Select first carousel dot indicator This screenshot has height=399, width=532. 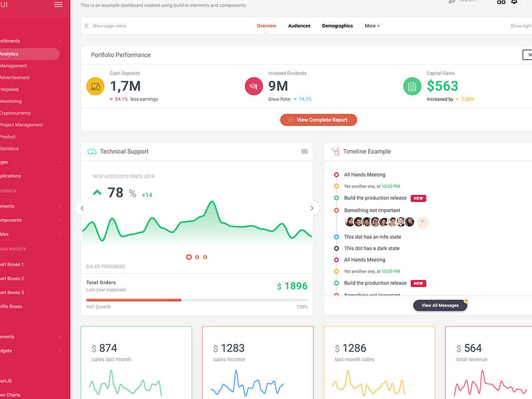(x=189, y=257)
